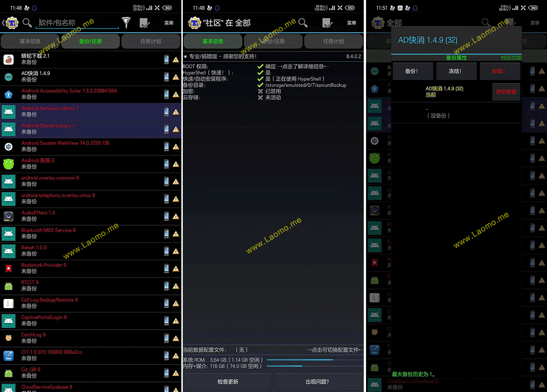The image size is (547, 392).
Task: Tap Titanium Backup logo in the "社区" screen
Action: (195, 23)
